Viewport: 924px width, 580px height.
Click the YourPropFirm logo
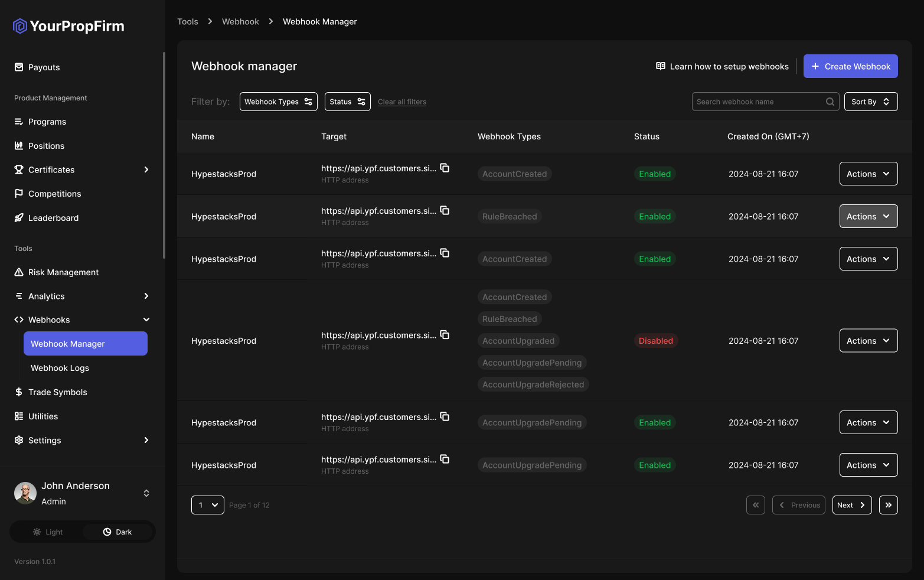(x=68, y=26)
